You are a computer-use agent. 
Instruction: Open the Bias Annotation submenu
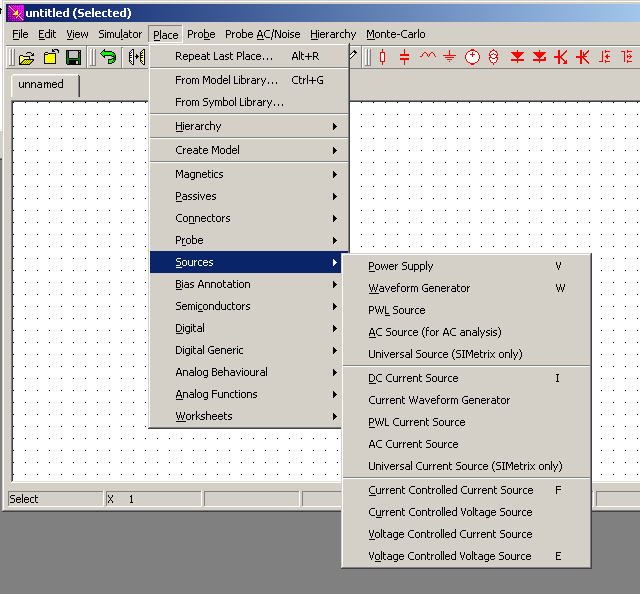pyautogui.click(x=246, y=285)
